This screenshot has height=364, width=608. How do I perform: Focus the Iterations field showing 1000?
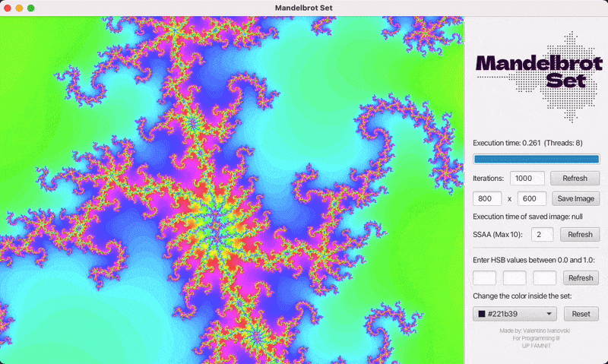(527, 179)
